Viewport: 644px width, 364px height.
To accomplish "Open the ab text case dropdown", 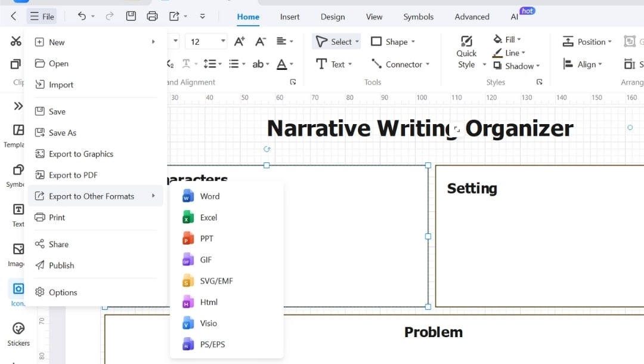I will coord(261,64).
